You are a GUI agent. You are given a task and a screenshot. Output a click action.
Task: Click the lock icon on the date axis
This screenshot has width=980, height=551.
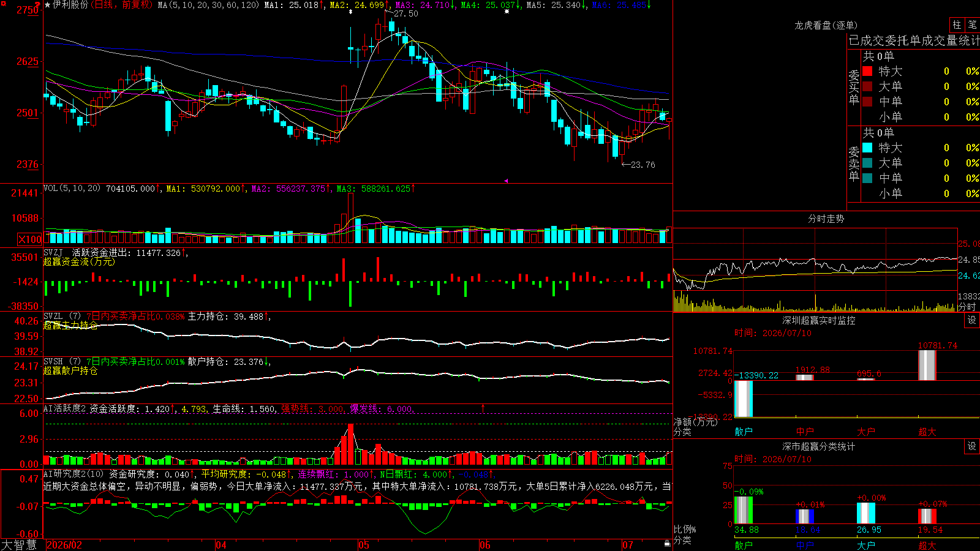point(667,544)
